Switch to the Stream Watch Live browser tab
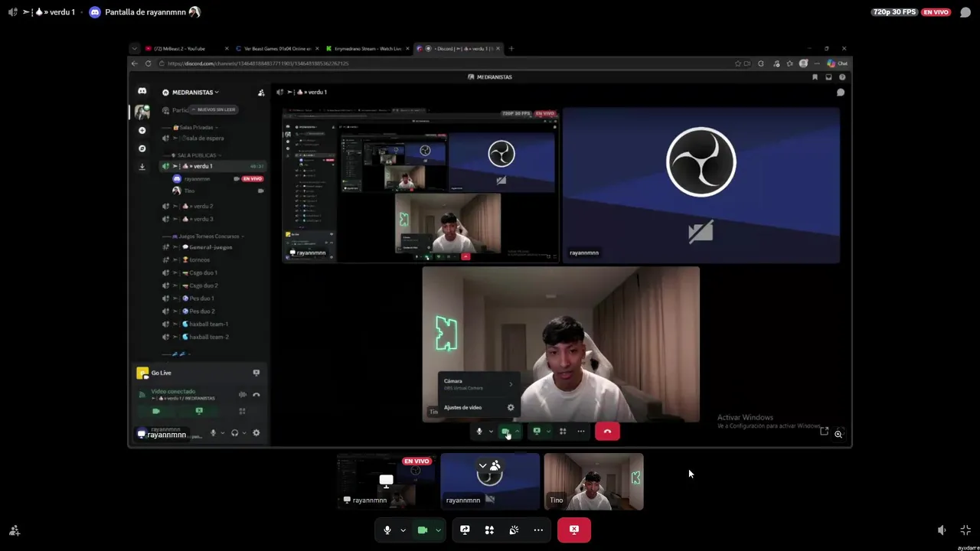Screen dimensions: 980x551 click(x=367, y=48)
